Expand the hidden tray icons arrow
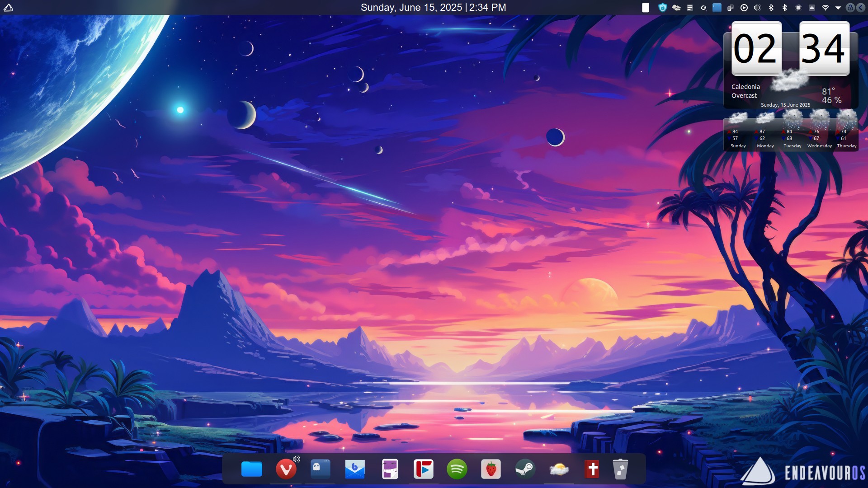 (838, 7)
